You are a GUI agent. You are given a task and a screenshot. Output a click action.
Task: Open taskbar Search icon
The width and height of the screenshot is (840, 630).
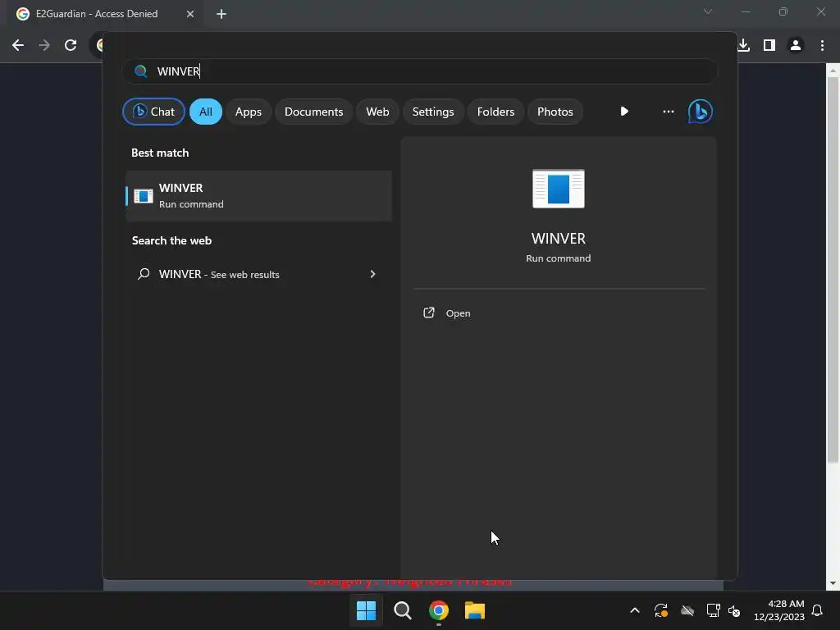coord(402,610)
